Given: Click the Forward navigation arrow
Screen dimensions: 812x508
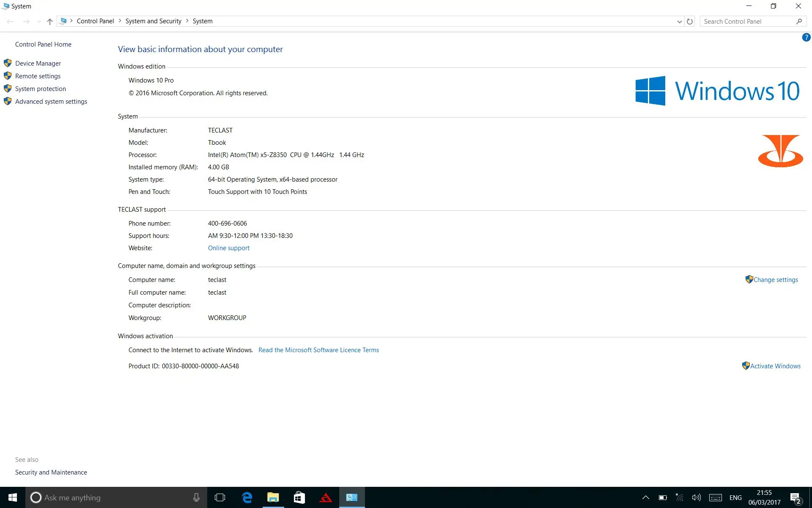Looking at the screenshot, I should (26, 22).
